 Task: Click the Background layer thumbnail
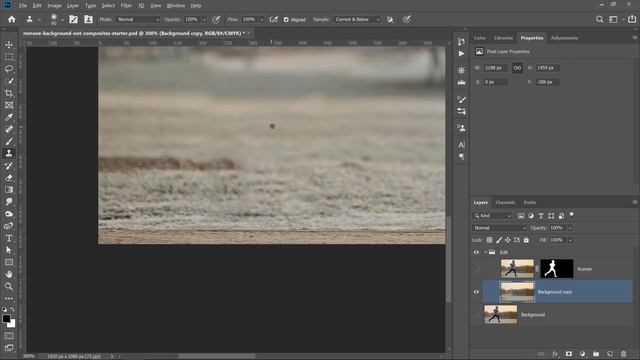pos(500,315)
